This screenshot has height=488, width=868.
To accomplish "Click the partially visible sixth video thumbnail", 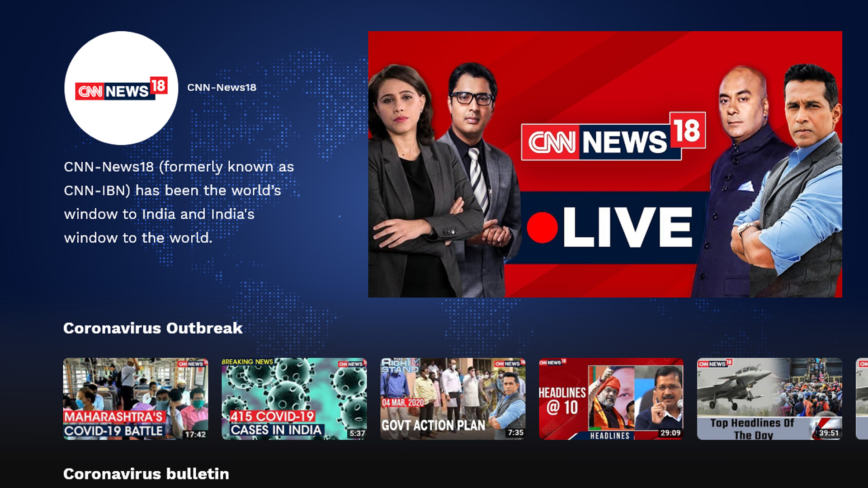I will 862,399.
